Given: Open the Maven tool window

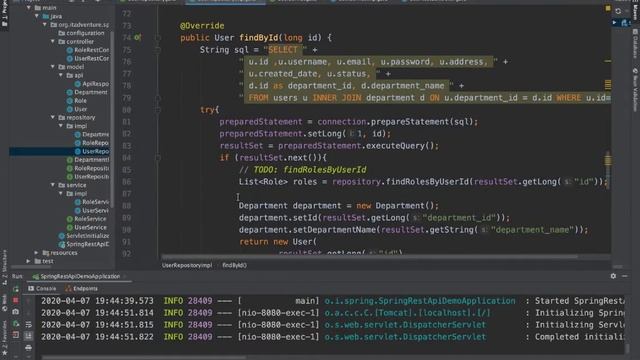Looking at the screenshot, I should click(x=635, y=10).
